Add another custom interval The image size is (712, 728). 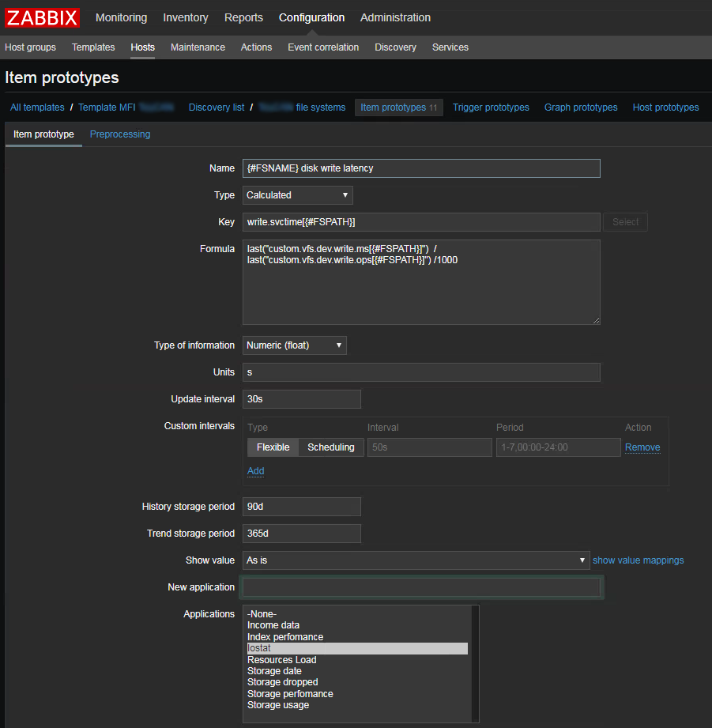tap(255, 470)
